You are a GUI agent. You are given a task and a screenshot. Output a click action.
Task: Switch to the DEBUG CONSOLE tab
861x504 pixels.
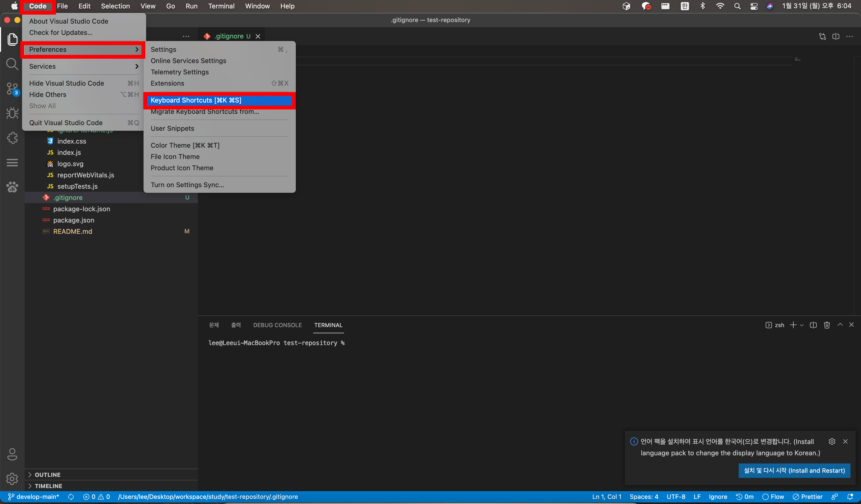(x=277, y=325)
